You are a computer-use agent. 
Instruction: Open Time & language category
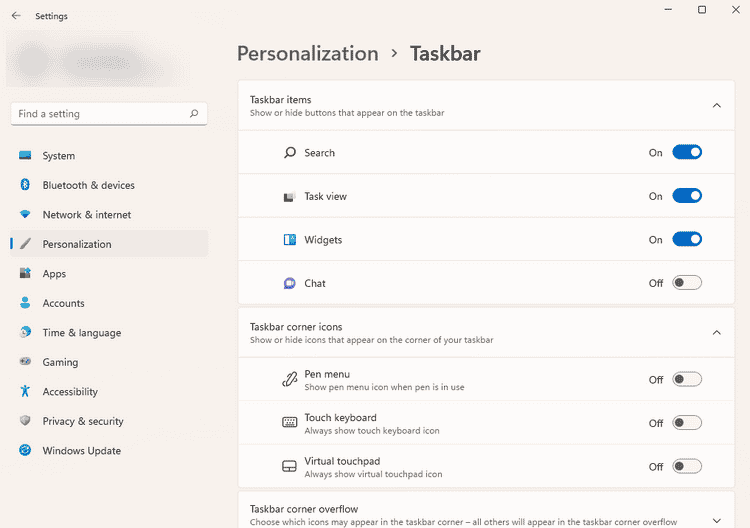[x=81, y=333]
